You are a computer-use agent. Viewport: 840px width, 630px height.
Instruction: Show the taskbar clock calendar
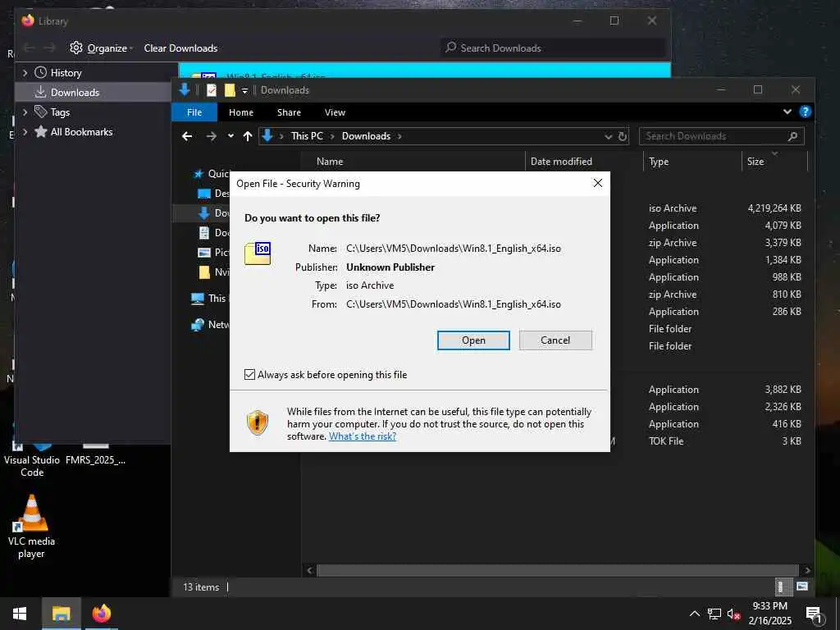(x=769, y=614)
